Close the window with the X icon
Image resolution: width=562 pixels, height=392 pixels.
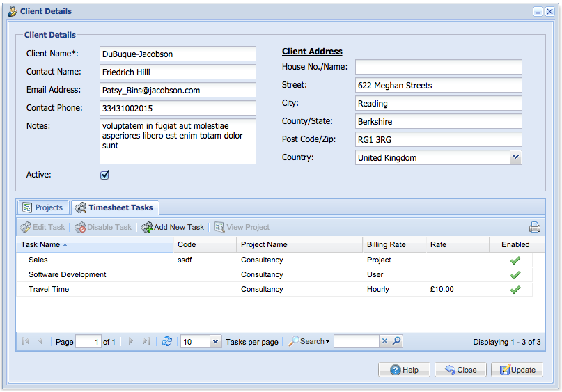tap(549, 12)
